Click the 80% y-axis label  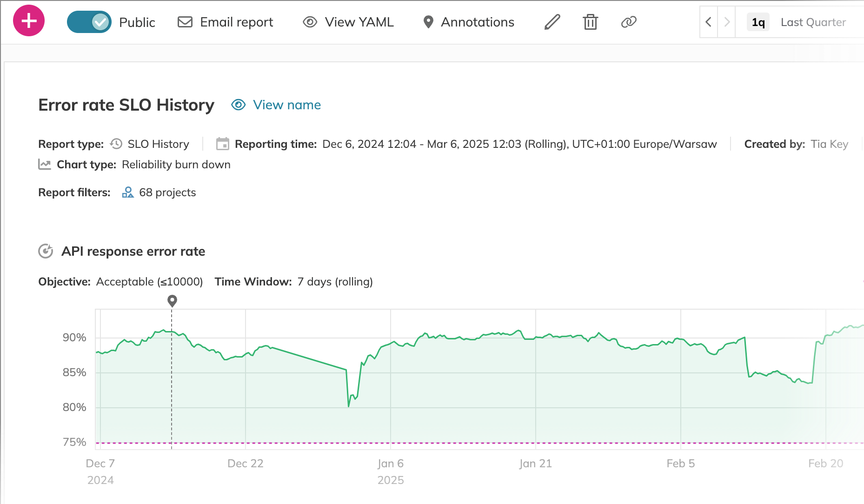pyautogui.click(x=74, y=407)
